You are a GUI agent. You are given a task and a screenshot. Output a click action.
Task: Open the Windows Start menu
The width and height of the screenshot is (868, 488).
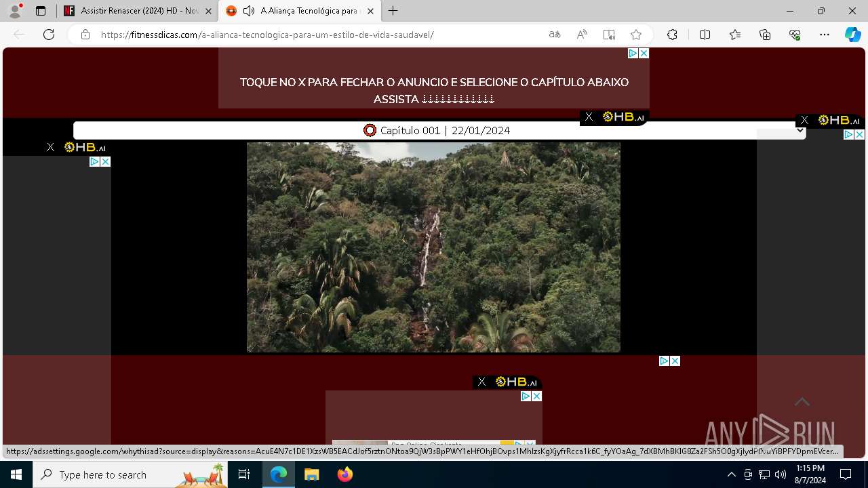coord(16,474)
